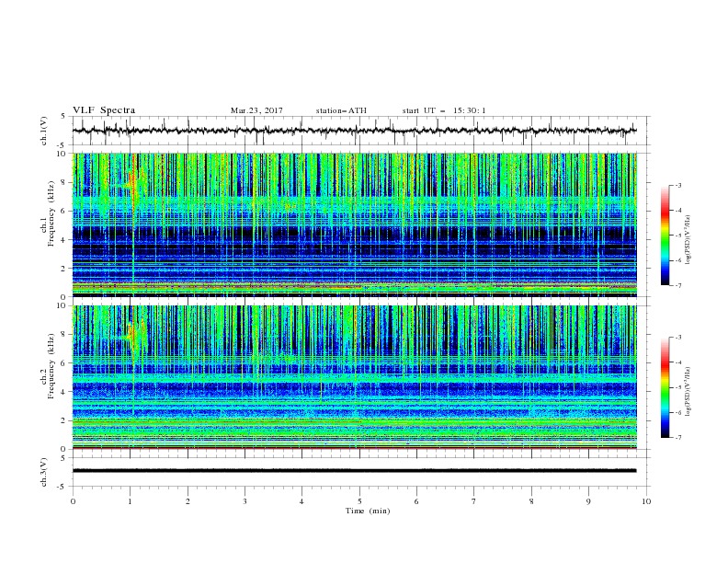
Task: Click the "station=ATH" label
Action: tap(341, 110)
